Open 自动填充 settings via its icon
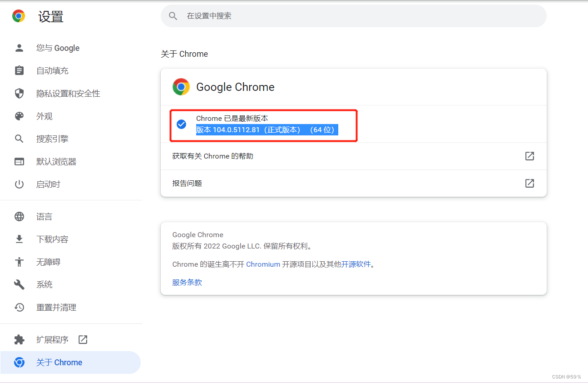 pyautogui.click(x=19, y=70)
